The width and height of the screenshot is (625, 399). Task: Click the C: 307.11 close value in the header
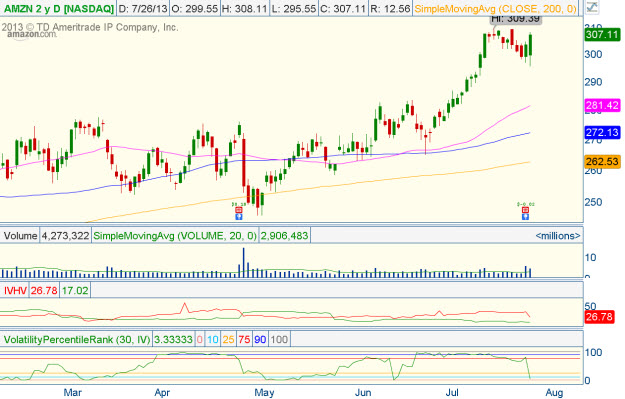click(x=344, y=8)
